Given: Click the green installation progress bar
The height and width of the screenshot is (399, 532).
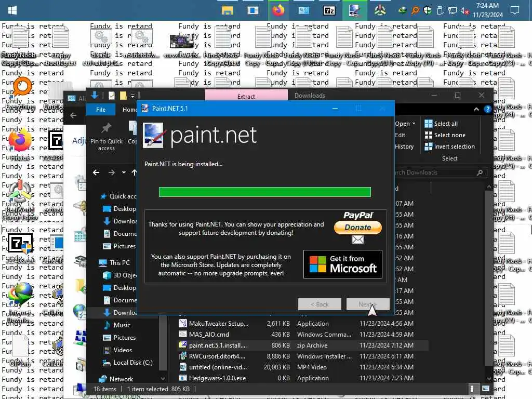Looking at the screenshot, I should coord(264,192).
